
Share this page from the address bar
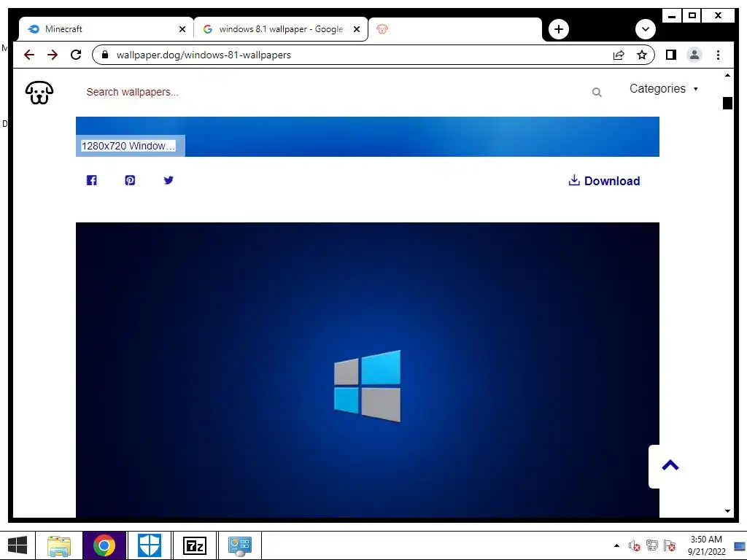click(619, 55)
